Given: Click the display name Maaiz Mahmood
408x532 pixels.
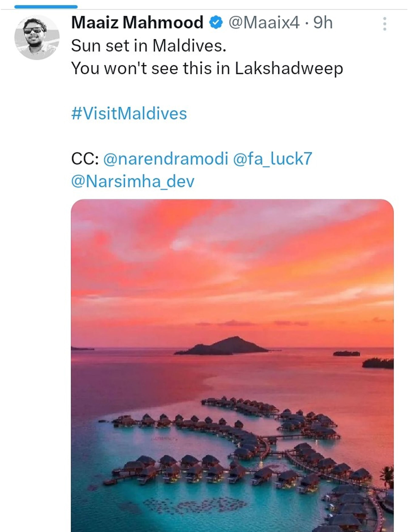Looking at the screenshot, I should [x=137, y=23].
